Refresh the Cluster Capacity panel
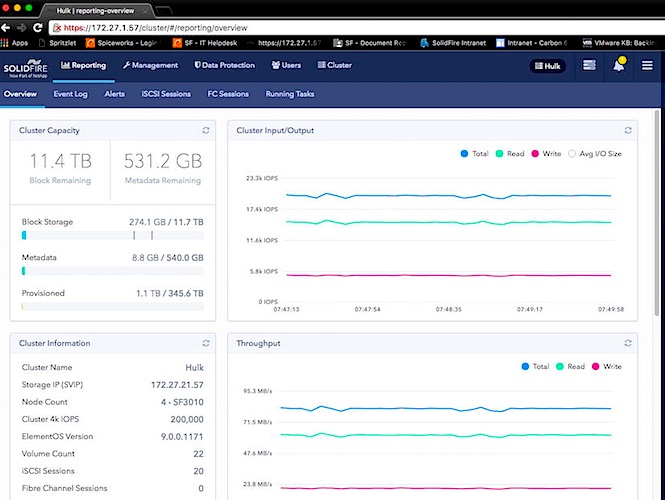This screenshot has width=665, height=500. 206,130
